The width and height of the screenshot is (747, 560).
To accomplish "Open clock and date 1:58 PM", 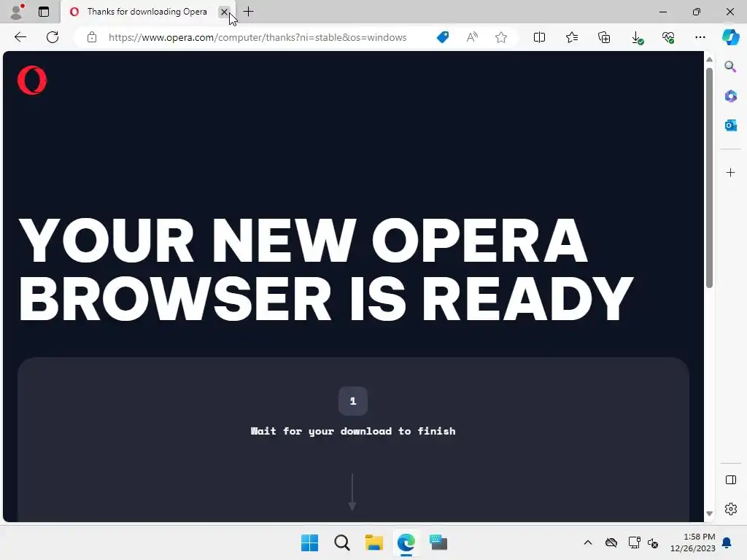I will tap(693, 542).
